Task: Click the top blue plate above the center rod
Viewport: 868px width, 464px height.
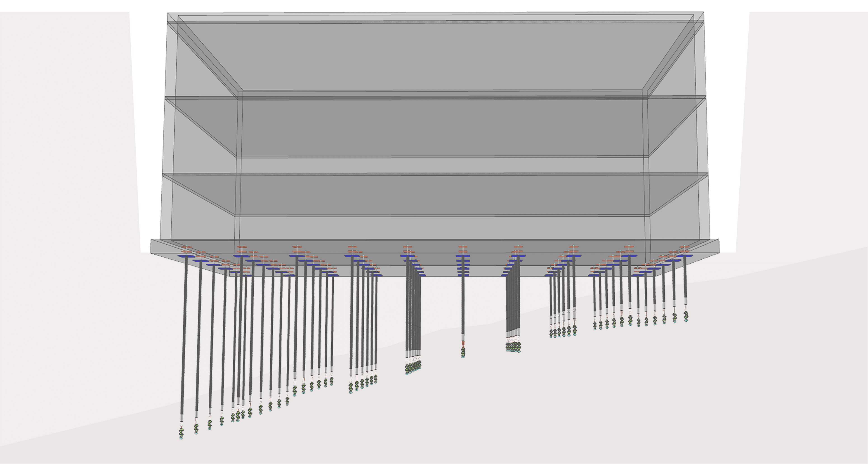Action: [x=463, y=256]
